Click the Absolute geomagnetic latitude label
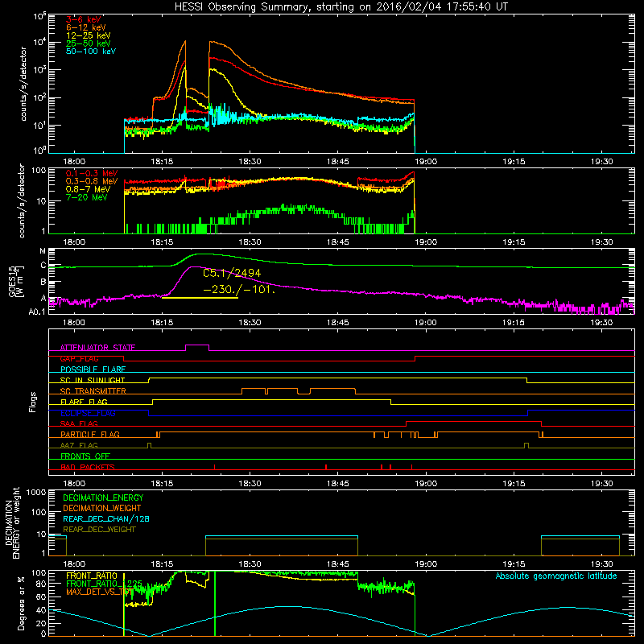This screenshot has width=644, height=644. tap(556, 576)
